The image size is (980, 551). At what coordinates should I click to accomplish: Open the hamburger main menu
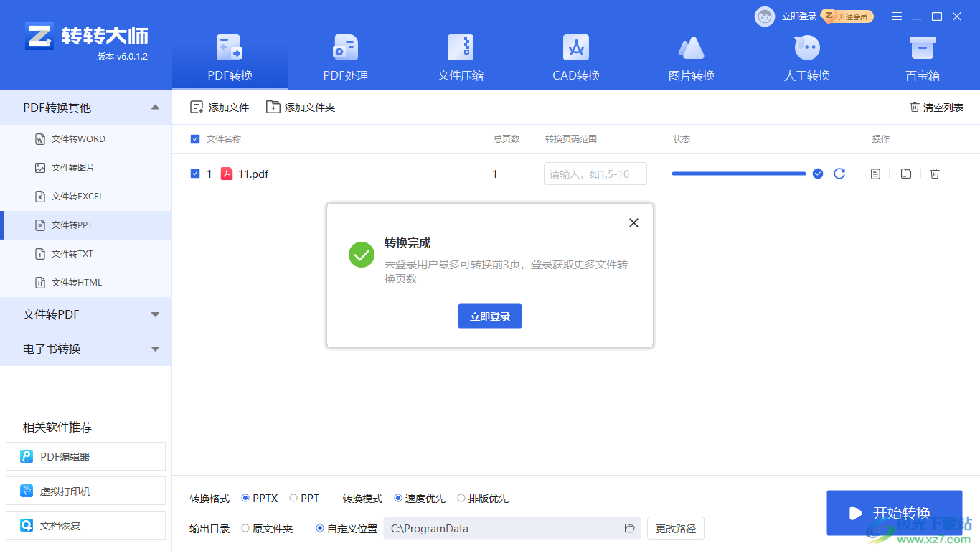(x=897, y=17)
